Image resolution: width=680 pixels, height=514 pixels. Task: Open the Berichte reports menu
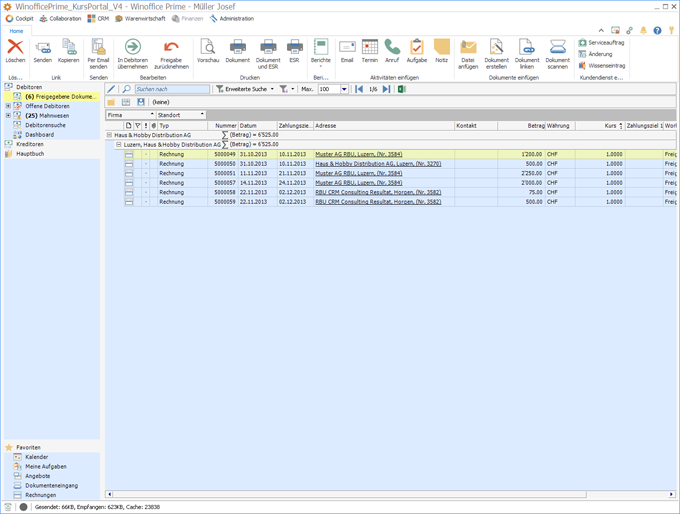(x=321, y=53)
